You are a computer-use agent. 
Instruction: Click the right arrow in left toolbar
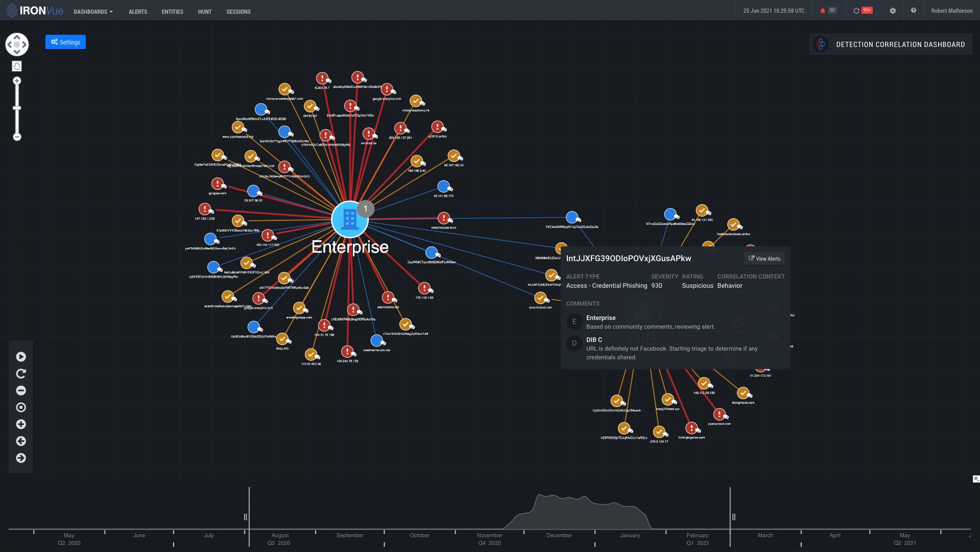(x=21, y=458)
